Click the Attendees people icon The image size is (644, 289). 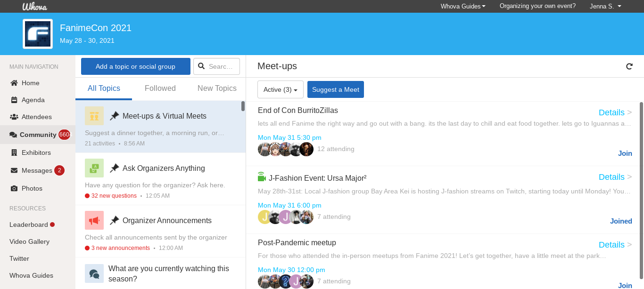tap(14, 117)
